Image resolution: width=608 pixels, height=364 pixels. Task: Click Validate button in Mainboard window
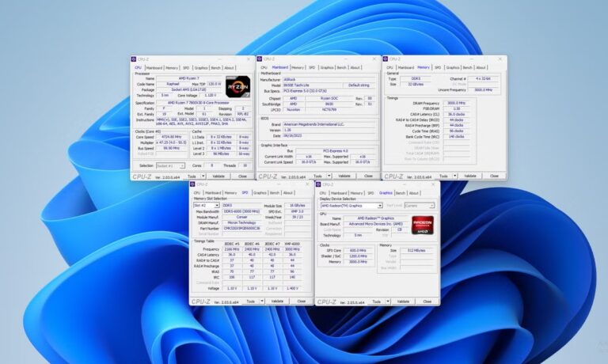(x=344, y=176)
